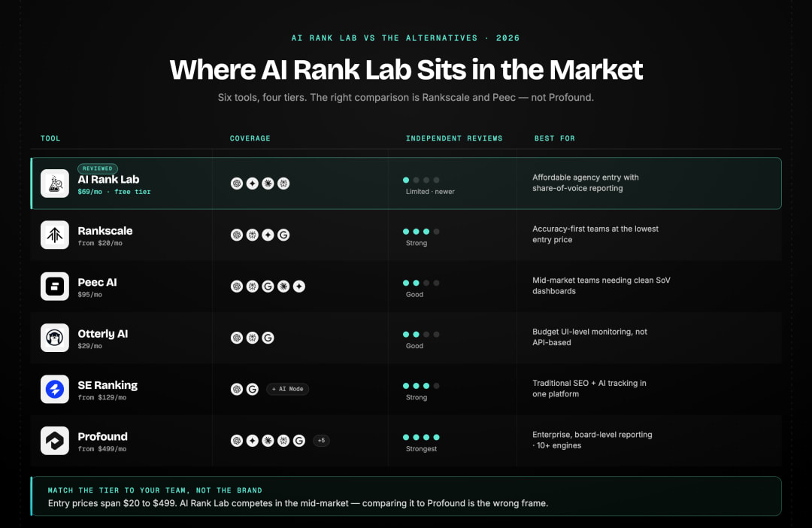Click ChatGPT icon in SE Ranking row
The height and width of the screenshot is (528, 812).
coord(237,389)
